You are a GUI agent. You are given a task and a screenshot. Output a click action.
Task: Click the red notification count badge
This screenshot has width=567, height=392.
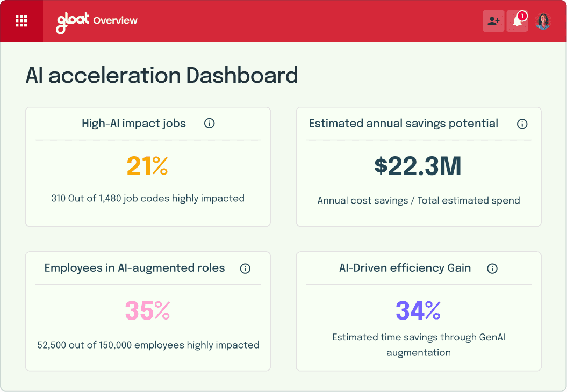point(522,16)
